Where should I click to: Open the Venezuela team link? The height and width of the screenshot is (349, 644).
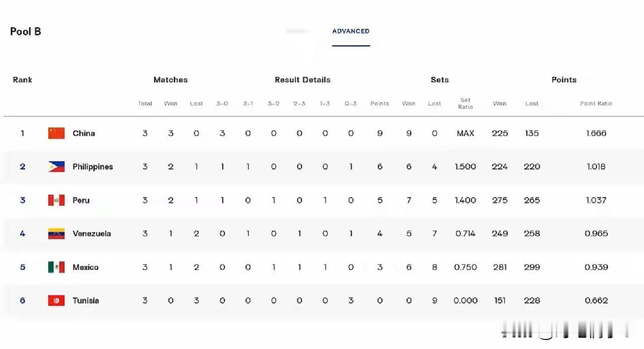92,233
